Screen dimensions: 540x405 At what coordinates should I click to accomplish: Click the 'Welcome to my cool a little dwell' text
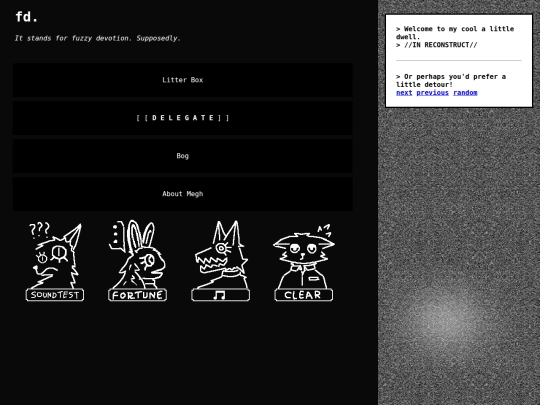click(455, 33)
